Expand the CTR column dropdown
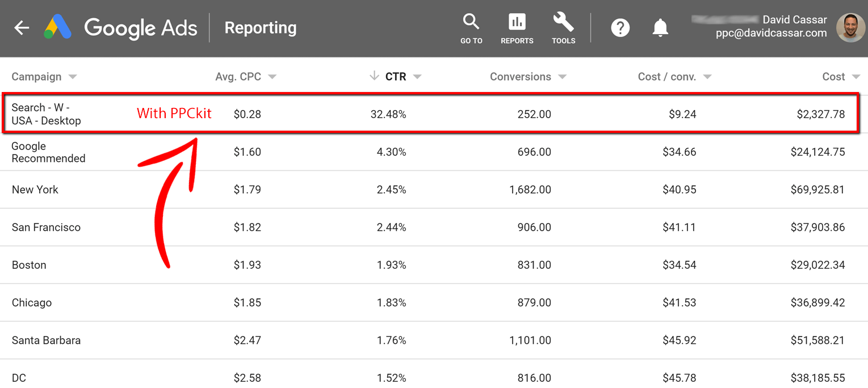The height and width of the screenshot is (388, 868). (x=417, y=77)
